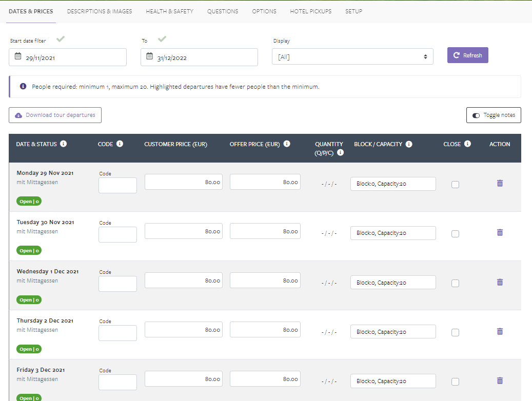Toggle notes visibility
This screenshot has width=532, height=401.
click(494, 115)
